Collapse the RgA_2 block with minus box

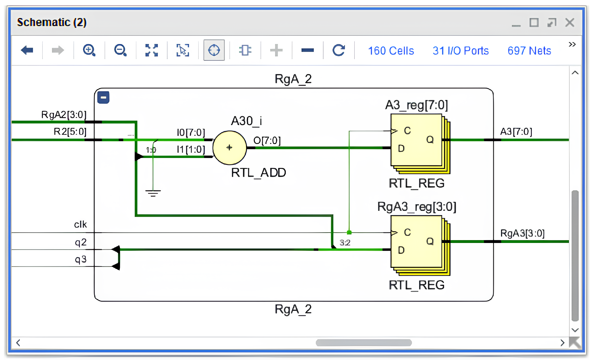pos(103,98)
